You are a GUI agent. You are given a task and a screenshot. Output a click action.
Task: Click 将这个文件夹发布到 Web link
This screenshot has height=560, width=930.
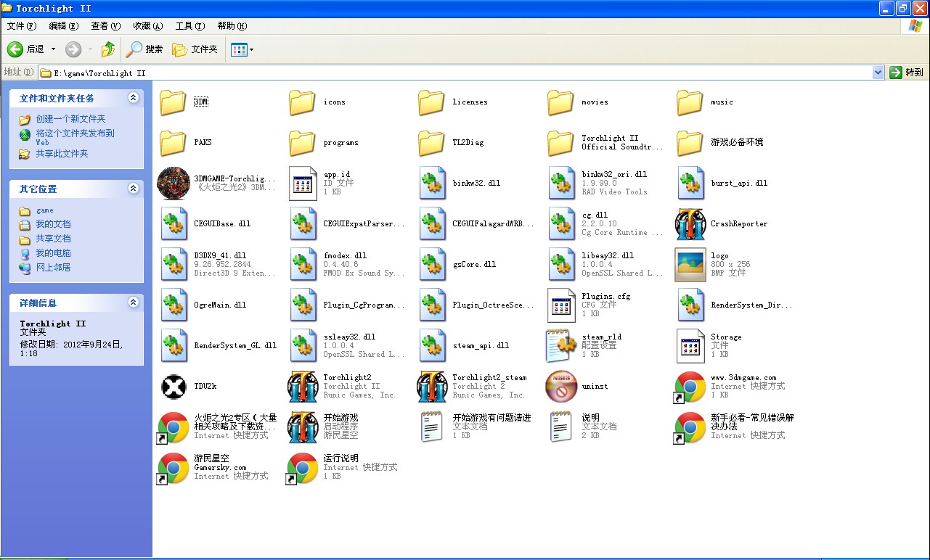point(75,137)
